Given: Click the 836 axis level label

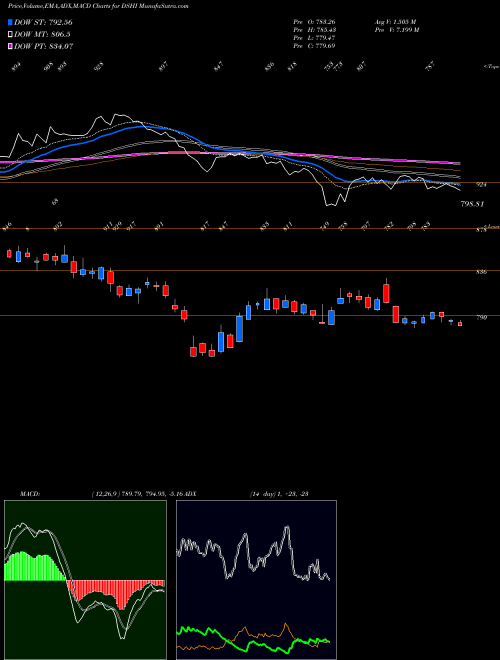Looking at the screenshot, I should (x=481, y=272).
